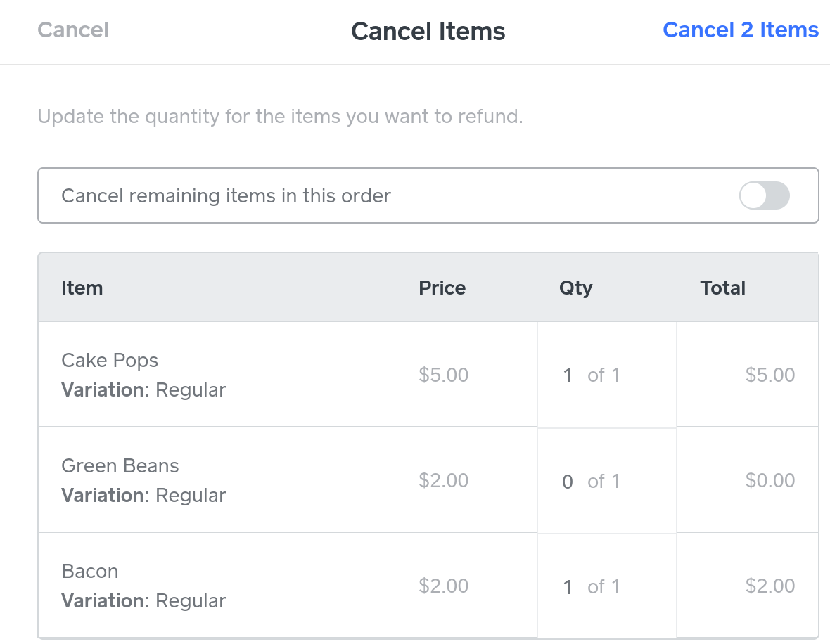Edit Cake Pops quantity field

(568, 375)
